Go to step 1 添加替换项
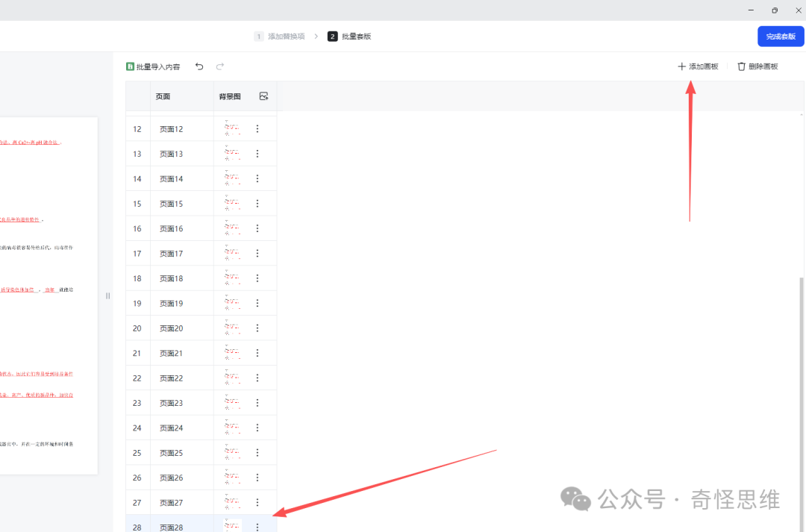806x532 pixels. point(280,37)
